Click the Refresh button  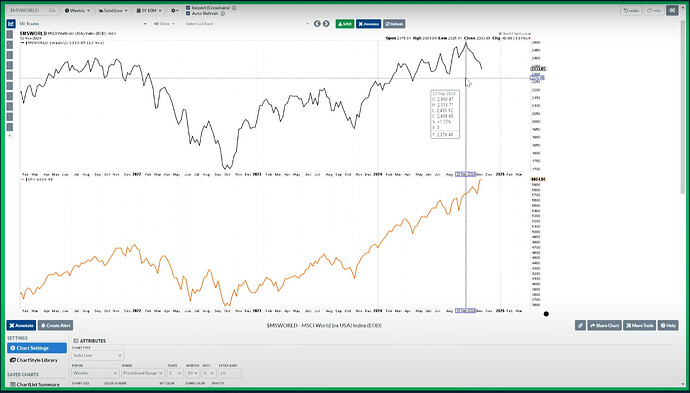pyautogui.click(x=394, y=24)
